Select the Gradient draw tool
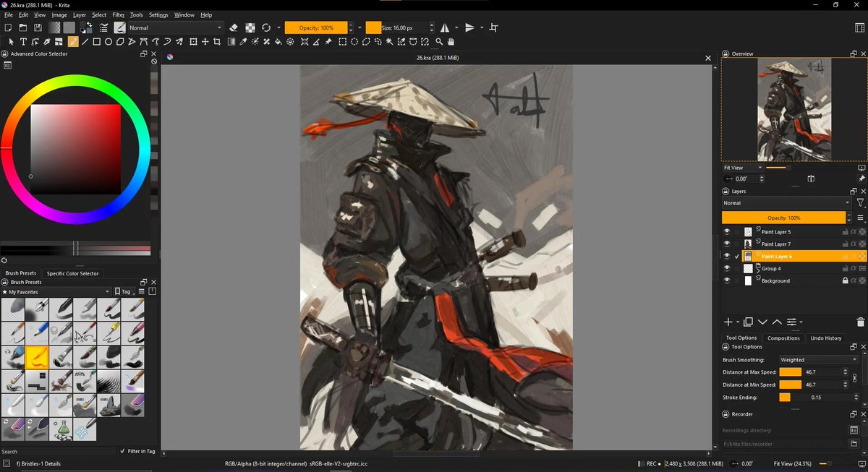The width and height of the screenshot is (868, 472). point(231,42)
